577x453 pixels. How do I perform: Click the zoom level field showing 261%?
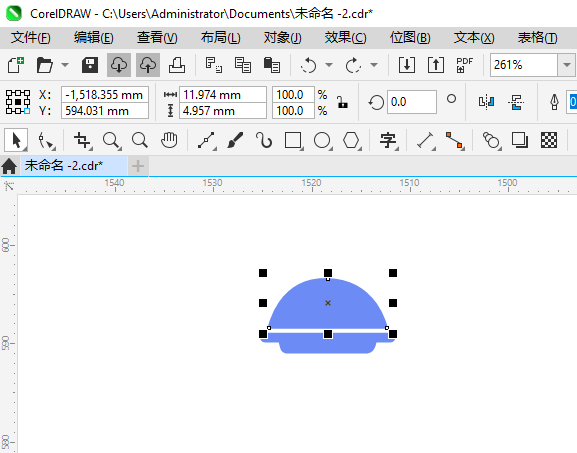(x=524, y=65)
